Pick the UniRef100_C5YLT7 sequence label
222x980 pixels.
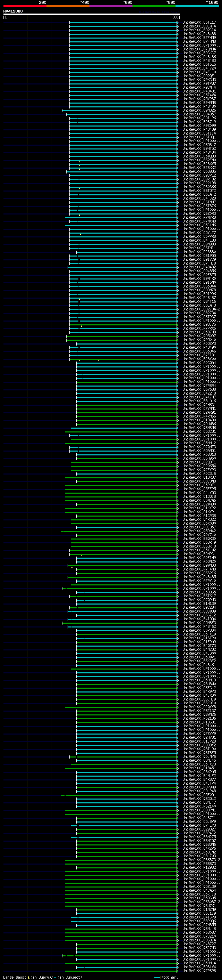199,233
